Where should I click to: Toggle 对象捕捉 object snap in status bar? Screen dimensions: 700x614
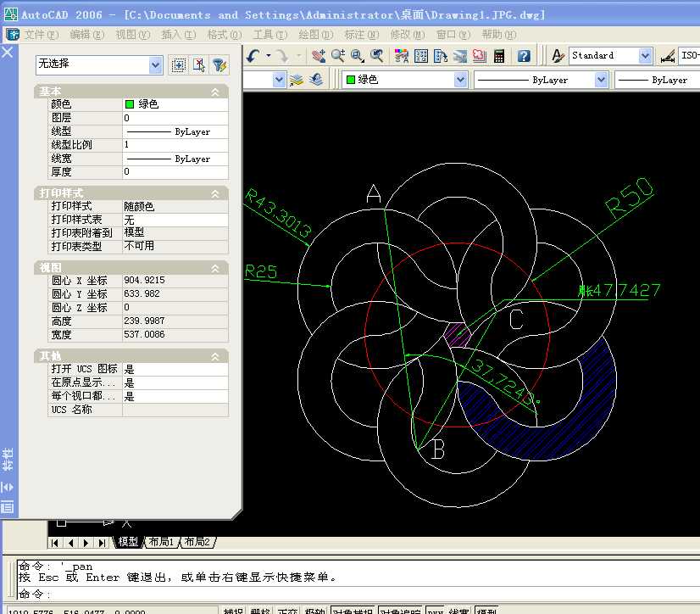353,611
